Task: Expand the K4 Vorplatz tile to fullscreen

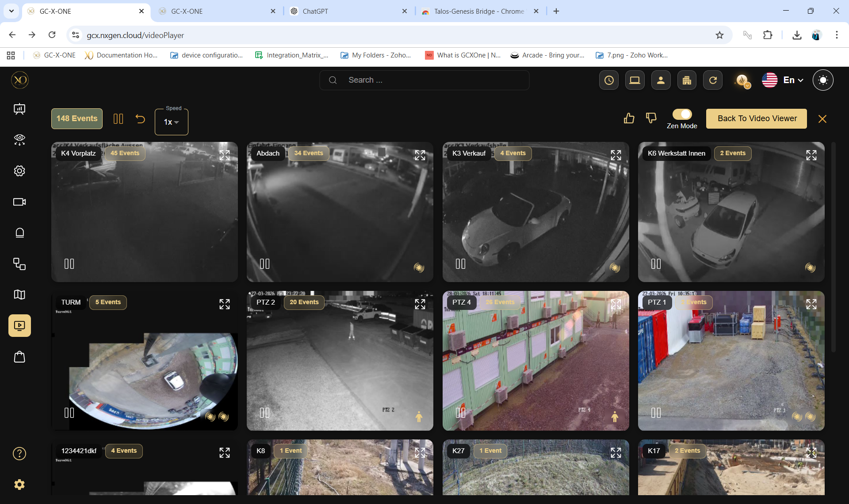Action: [225, 155]
